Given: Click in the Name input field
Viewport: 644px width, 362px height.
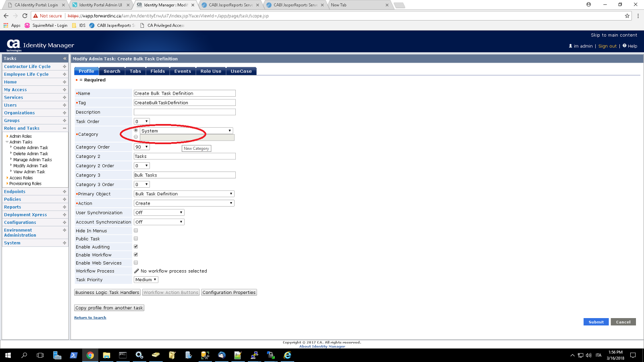Looking at the screenshot, I should click(185, 93).
